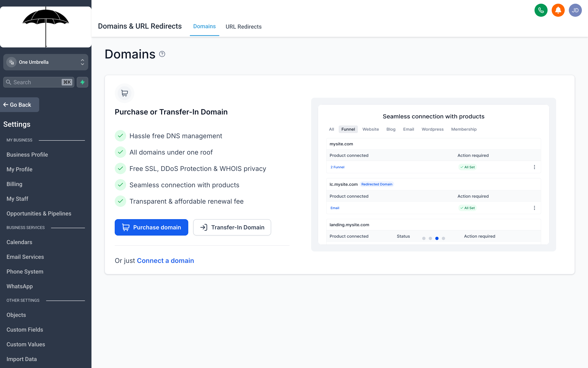Open WhatsApp settings

point(20,286)
